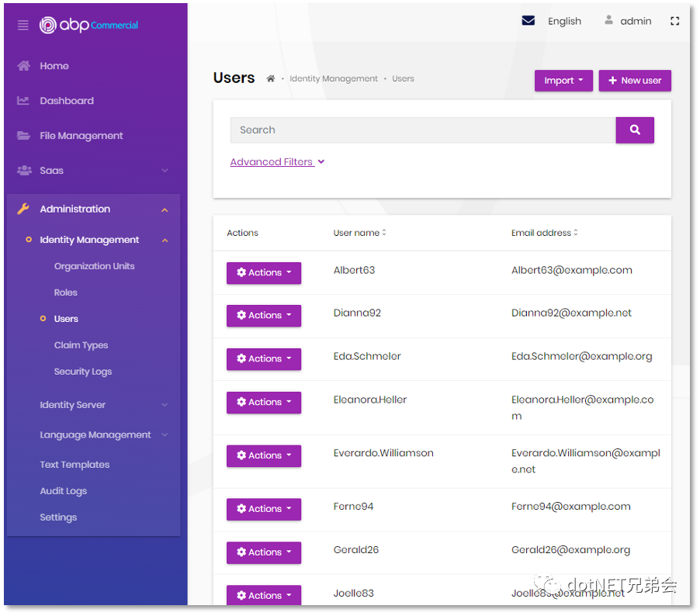
Task: Toggle the fullscreen icon
Action: (x=674, y=21)
